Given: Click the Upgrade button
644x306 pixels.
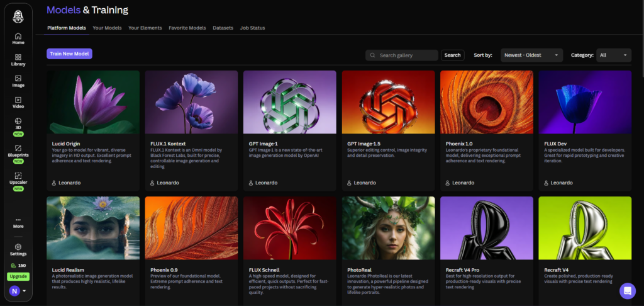Looking at the screenshot, I should coord(18,276).
